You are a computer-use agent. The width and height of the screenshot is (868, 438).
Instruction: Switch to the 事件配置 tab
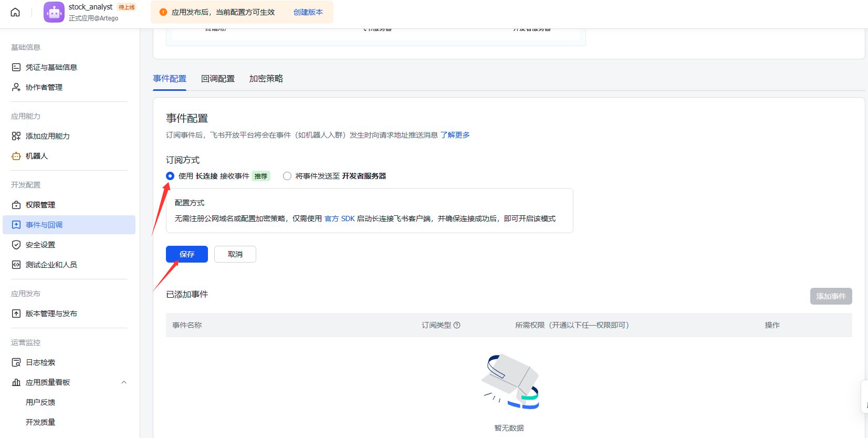coord(170,79)
